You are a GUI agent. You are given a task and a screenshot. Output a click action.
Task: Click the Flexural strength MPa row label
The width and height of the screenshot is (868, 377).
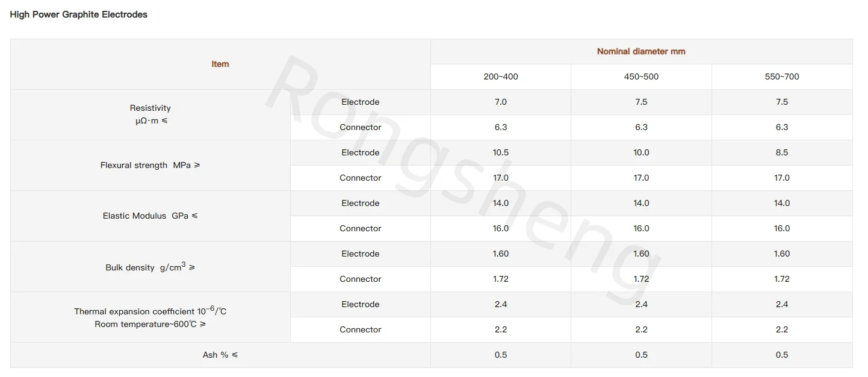(150, 165)
